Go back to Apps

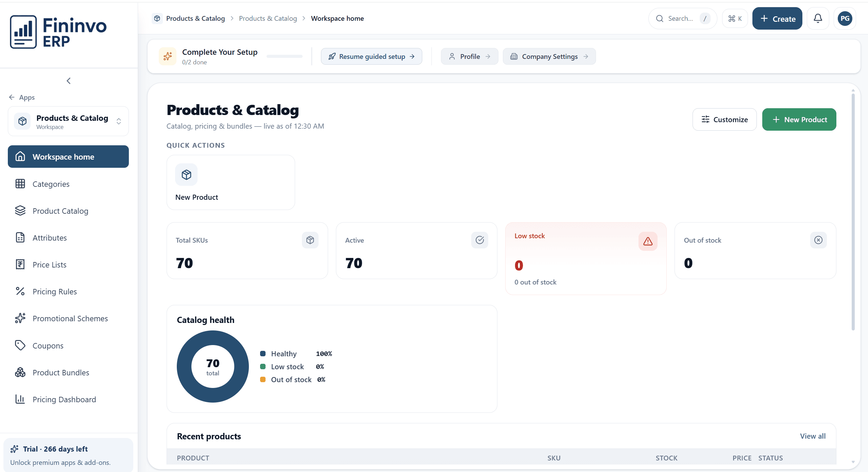coord(22,97)
